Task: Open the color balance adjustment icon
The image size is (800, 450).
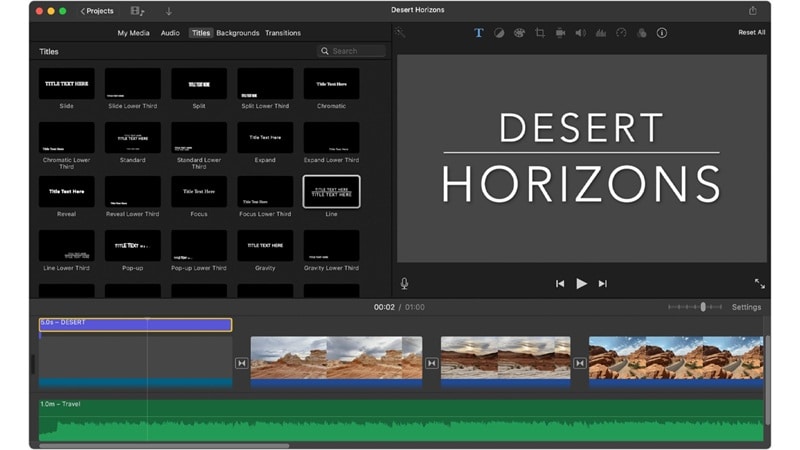Action: 499,33
